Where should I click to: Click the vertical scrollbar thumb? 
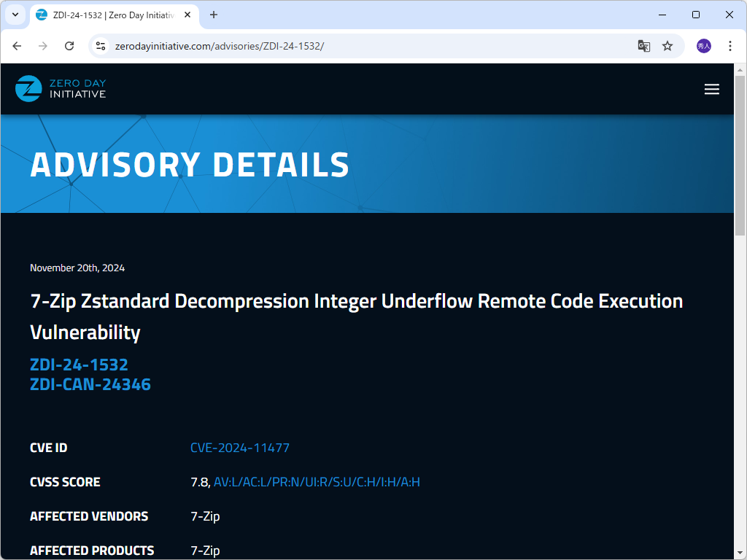740,155
